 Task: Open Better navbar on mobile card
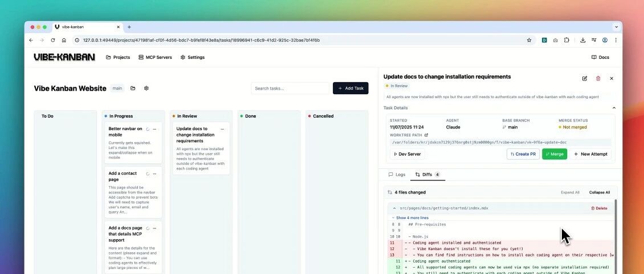pos(133,143)
